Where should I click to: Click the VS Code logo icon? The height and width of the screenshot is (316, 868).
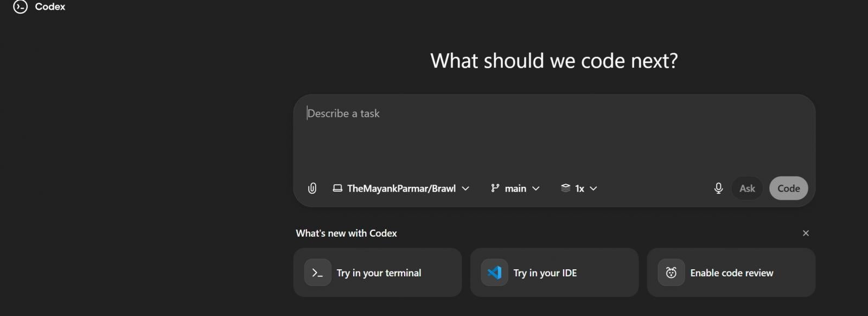(x=494, y=273)
